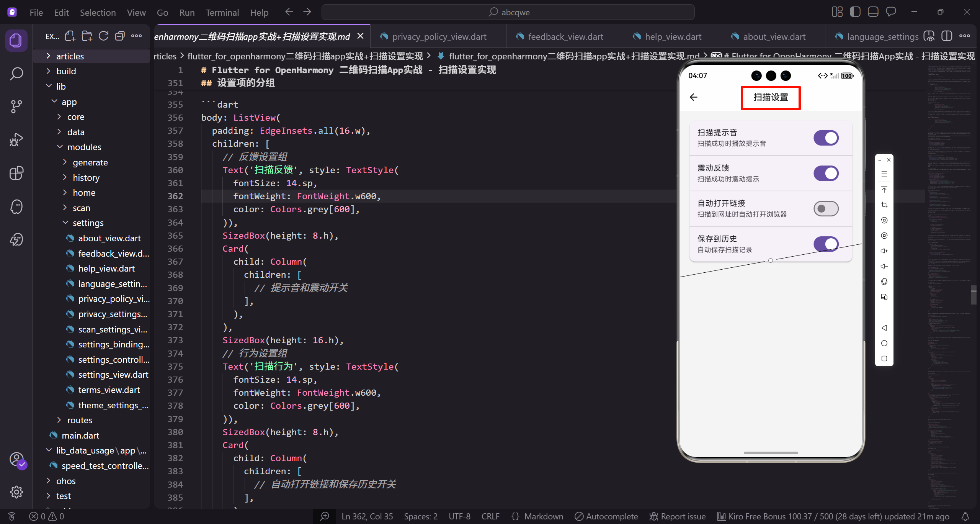980x524 pixels.
Task: Expand the articles folder
Action: 92,56
